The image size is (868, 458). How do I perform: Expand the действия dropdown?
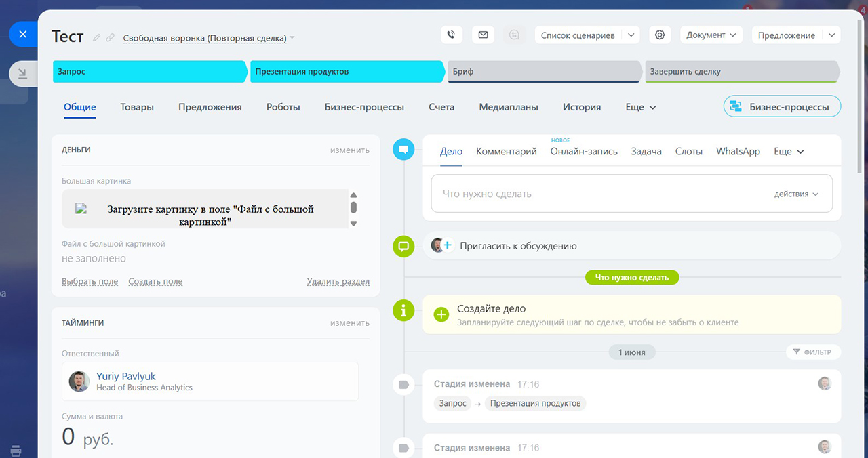[x=796, y=194]
